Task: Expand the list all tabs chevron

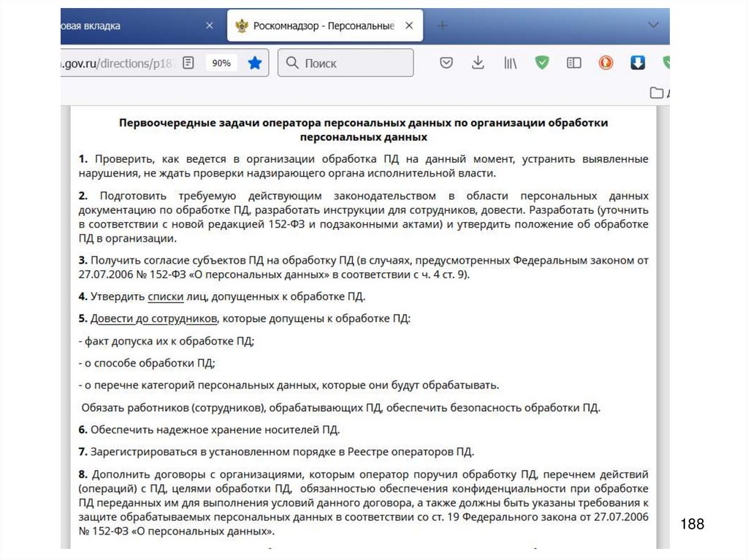Action: pos(654,25)
